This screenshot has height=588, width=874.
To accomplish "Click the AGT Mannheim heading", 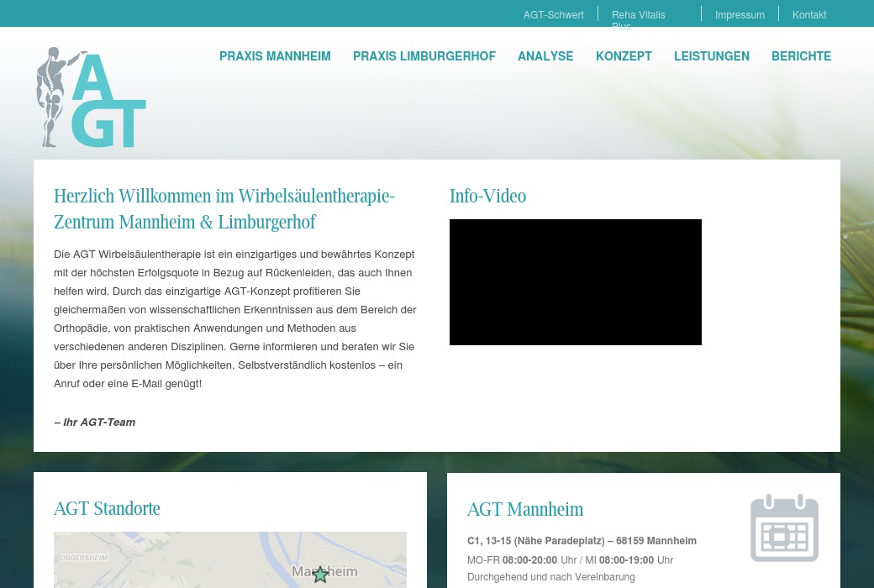I will (x=524, y=509).
